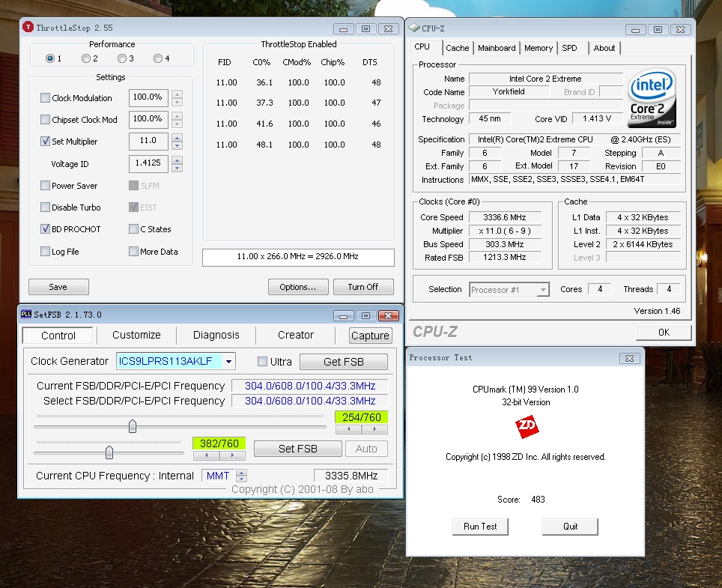Click the ThrottleStop red title bar icon

[x=28, y=27]
